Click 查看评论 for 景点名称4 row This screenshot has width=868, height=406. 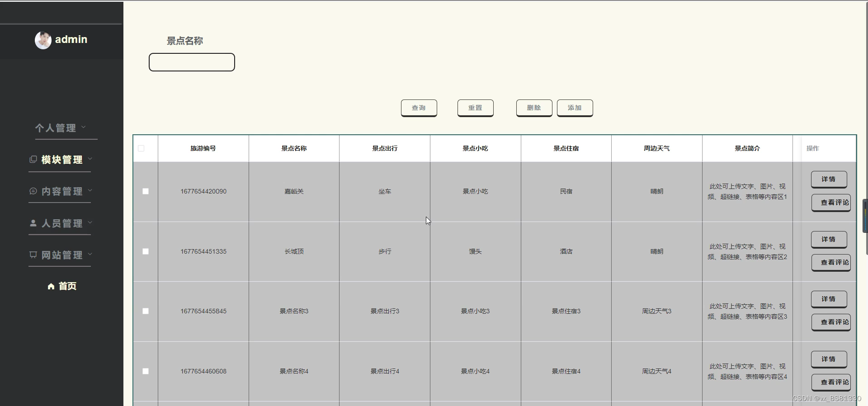[831, 382]
